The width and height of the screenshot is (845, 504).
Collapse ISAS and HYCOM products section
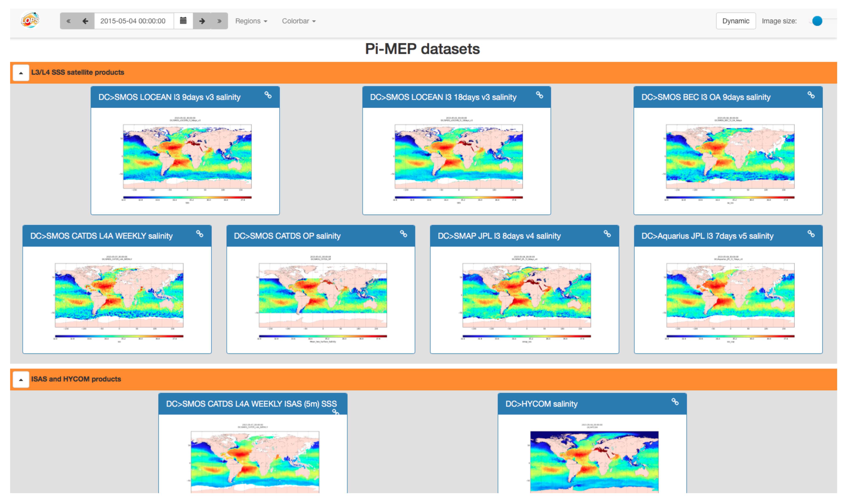pos(21,379)
